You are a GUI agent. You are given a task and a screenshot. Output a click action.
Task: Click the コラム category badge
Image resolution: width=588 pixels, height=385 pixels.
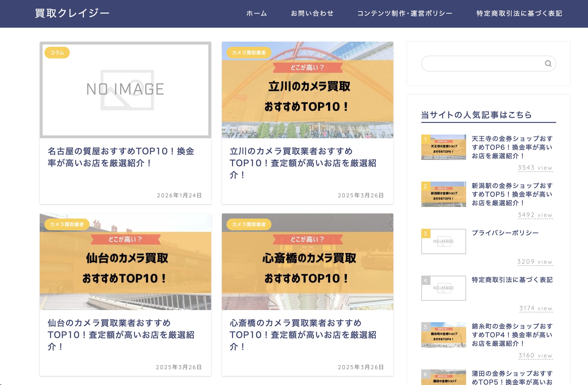[x=57, y=53]
